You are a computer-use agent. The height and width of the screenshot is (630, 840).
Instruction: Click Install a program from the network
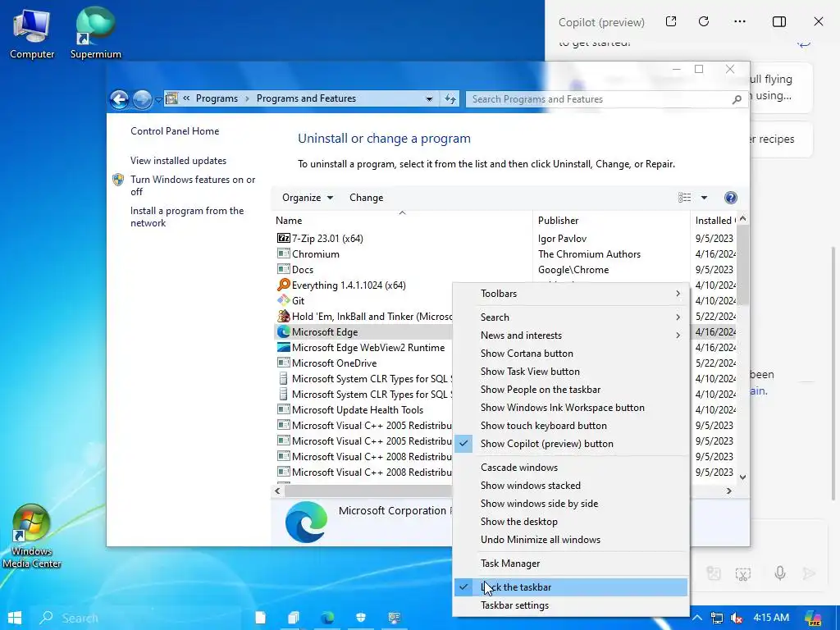pyautogui.click(x=187, y=217)
